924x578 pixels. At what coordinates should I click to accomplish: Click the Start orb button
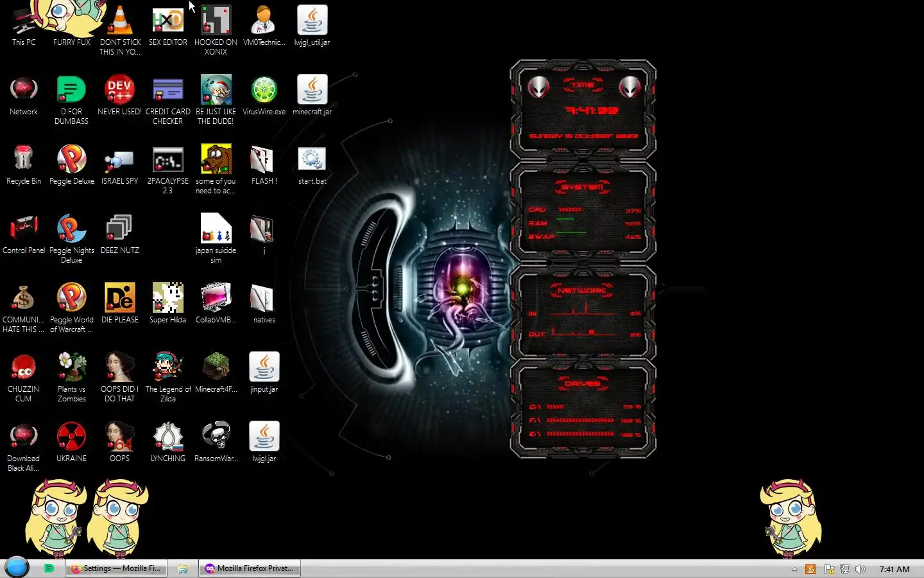17,568
